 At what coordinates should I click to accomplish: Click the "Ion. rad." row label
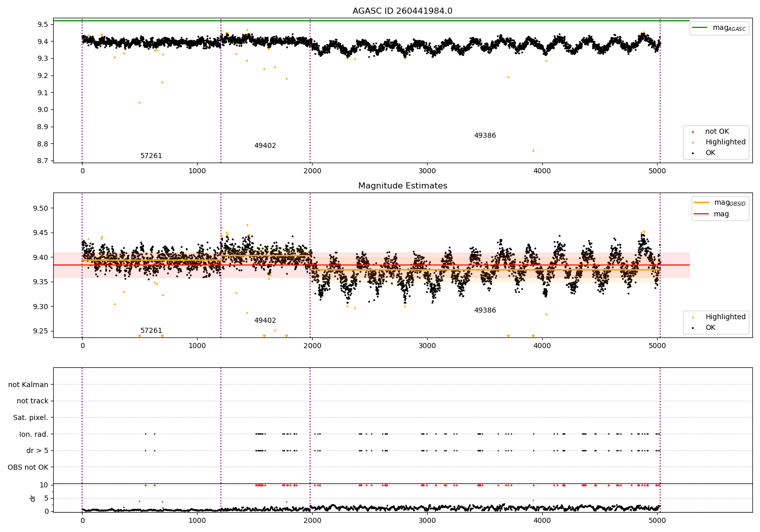[x=34, y=434]
